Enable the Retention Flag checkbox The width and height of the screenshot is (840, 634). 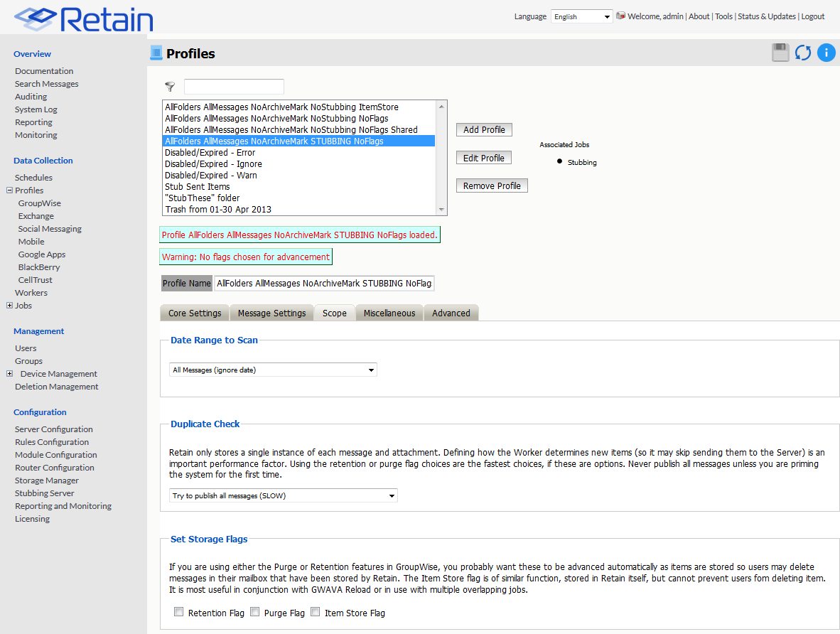179,612
